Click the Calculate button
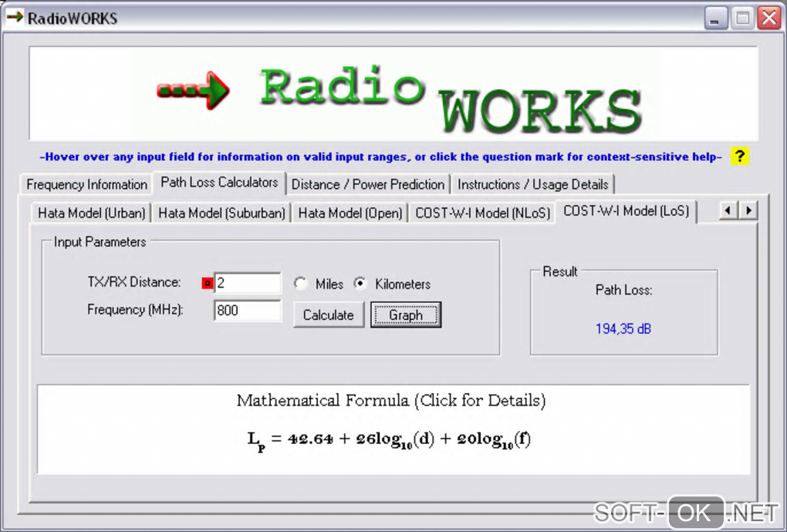Screen dimensions: 787x532 (x=328, y=315)
